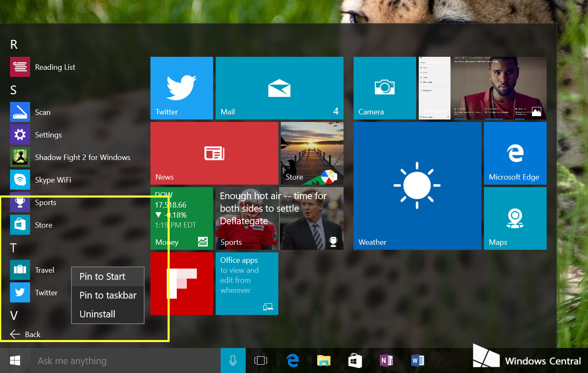Open Task View on the taskbar
Screen dimensions: 588x373
(261, 360)
